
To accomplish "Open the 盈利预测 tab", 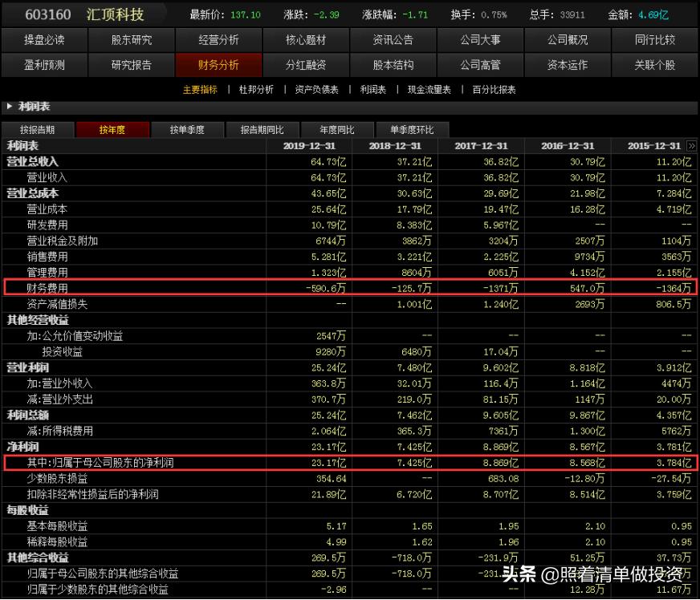I will click(x=44, y=65).
